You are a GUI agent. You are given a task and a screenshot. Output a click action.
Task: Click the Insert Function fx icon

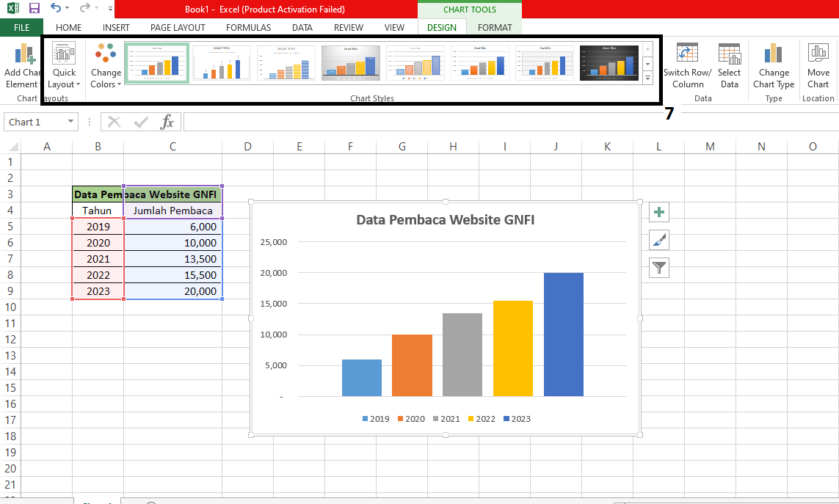tap(167, 122)
